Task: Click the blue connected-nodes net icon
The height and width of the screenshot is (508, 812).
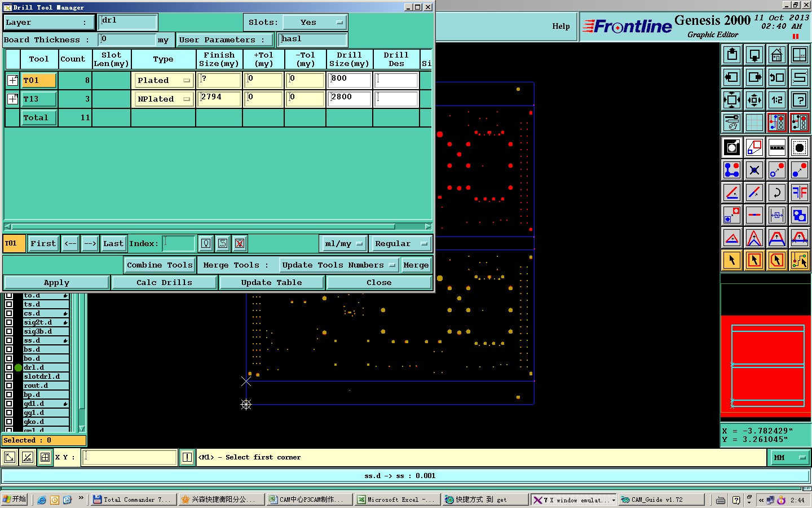Action: coord(731,170)
